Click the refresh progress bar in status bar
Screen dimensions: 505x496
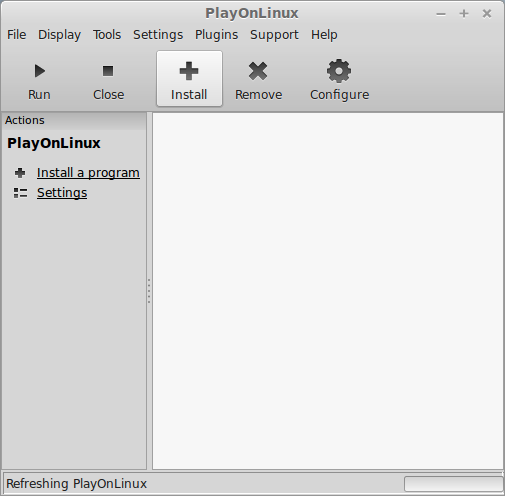(x=453, y=484)
